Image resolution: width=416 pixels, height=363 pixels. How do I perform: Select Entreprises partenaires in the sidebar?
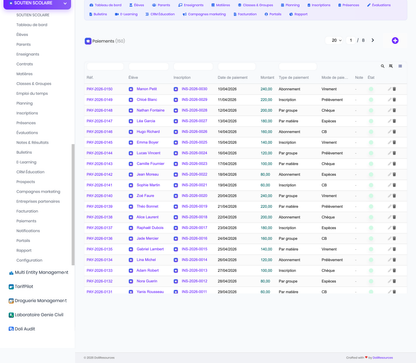point(38,201)
